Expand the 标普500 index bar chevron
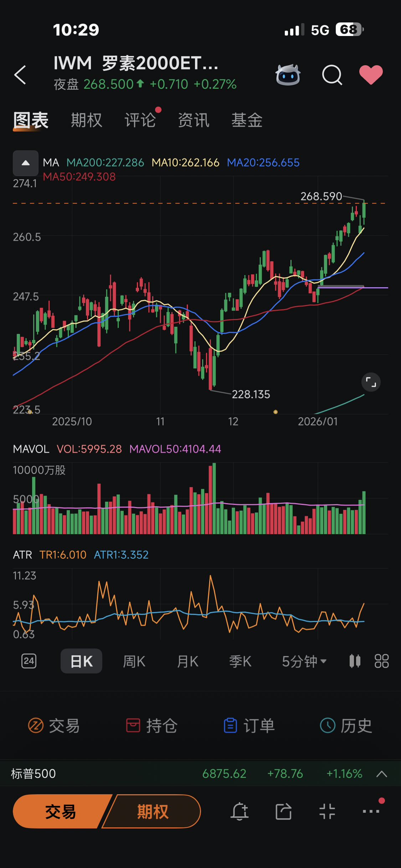401x868 pixels. (382, 774)
